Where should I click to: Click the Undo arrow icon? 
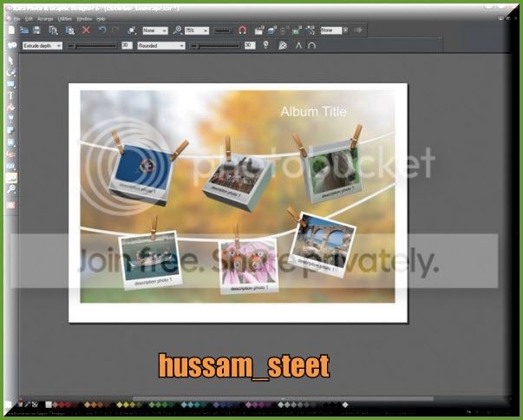[101, 30]
